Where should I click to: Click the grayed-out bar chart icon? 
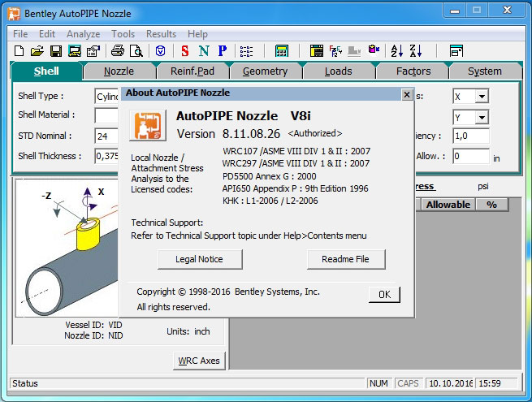354,51
